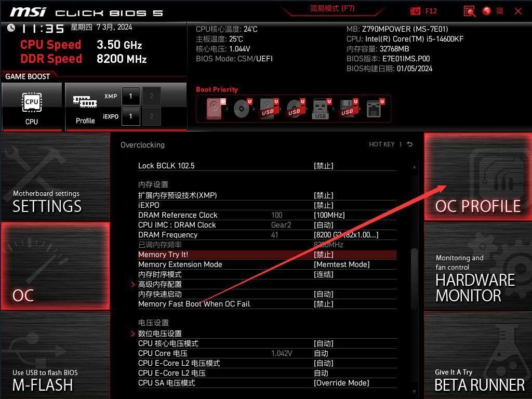Select the network boot device
The width and height of the screenshot is (532, 399).
coord(375,109)
